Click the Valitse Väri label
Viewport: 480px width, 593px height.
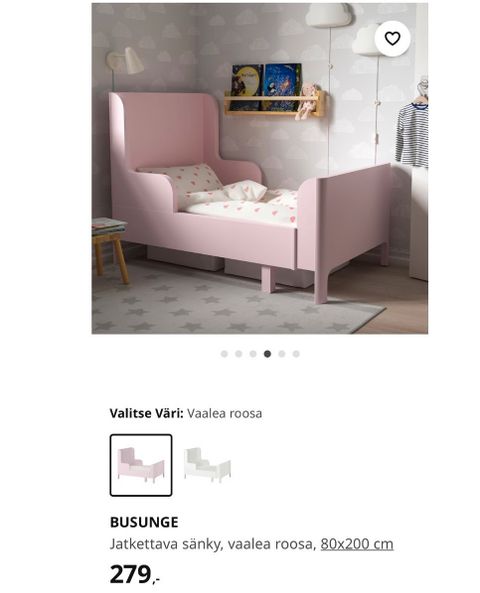(x=147, y=413)
